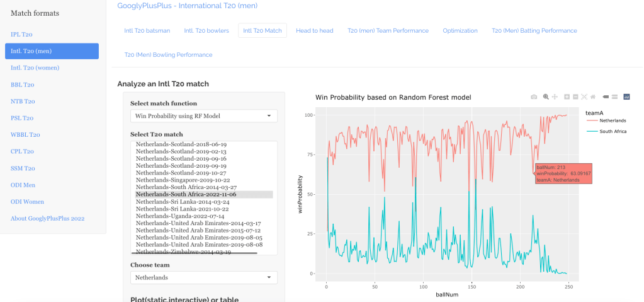This screenshot has width=644, height=302.
Task: Click the match list horizontal scrollbar
Action: [x=196, y=253]
